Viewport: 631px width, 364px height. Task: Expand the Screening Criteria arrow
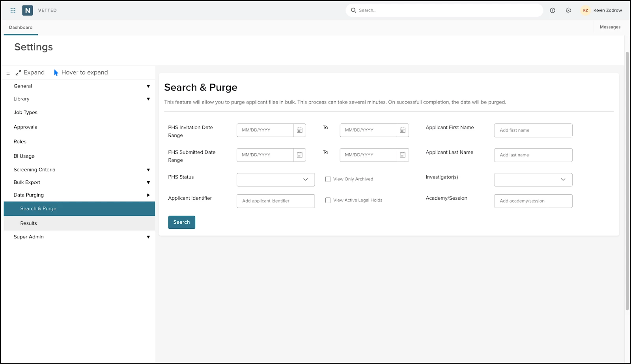pos(148,170)
